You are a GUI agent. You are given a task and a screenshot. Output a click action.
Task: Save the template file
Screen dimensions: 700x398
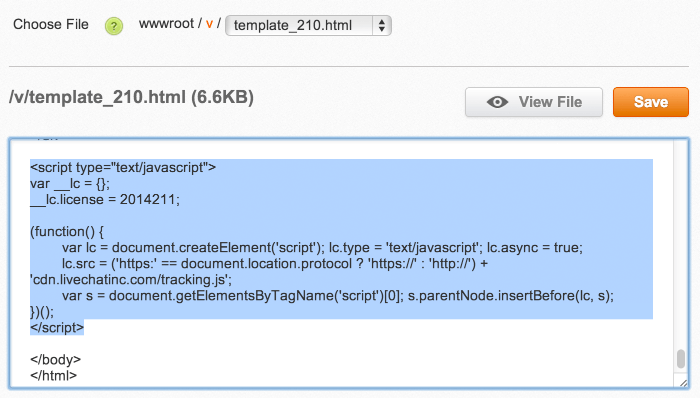[x=650, y=102]
